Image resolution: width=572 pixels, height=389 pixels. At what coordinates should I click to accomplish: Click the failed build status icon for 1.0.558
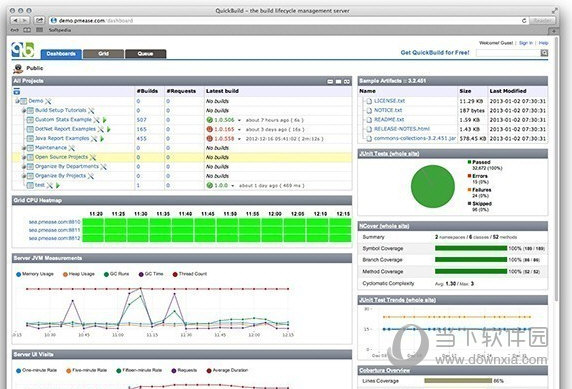point(209,139)
